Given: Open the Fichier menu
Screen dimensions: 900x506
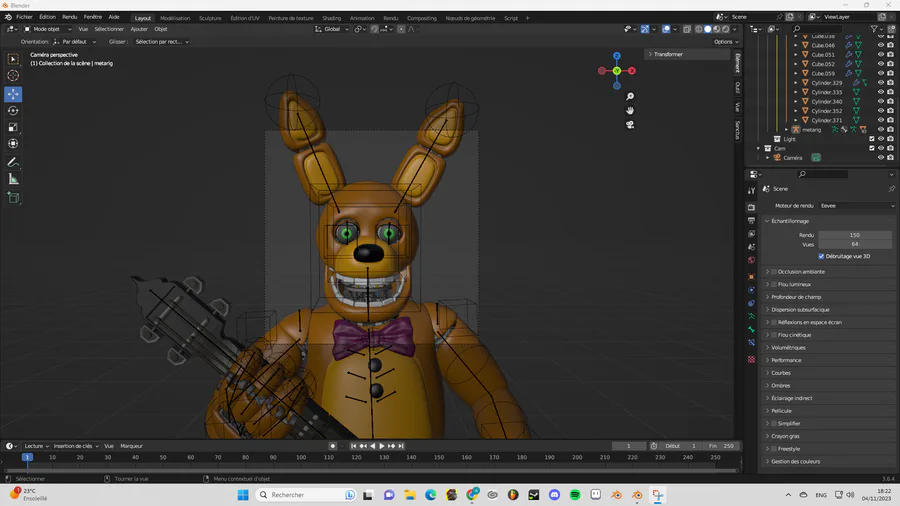Looking at the screenshot, I should coord(25,17).
